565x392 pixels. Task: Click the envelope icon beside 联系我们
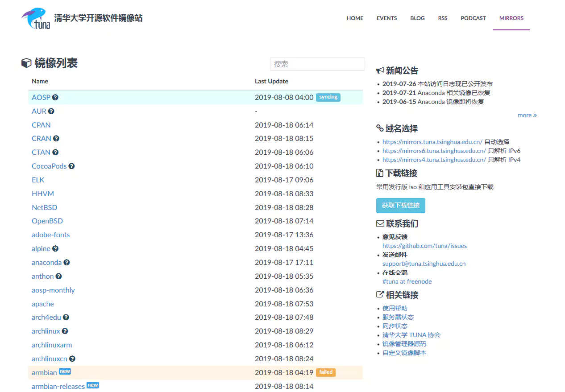click(x=380, y=223)
